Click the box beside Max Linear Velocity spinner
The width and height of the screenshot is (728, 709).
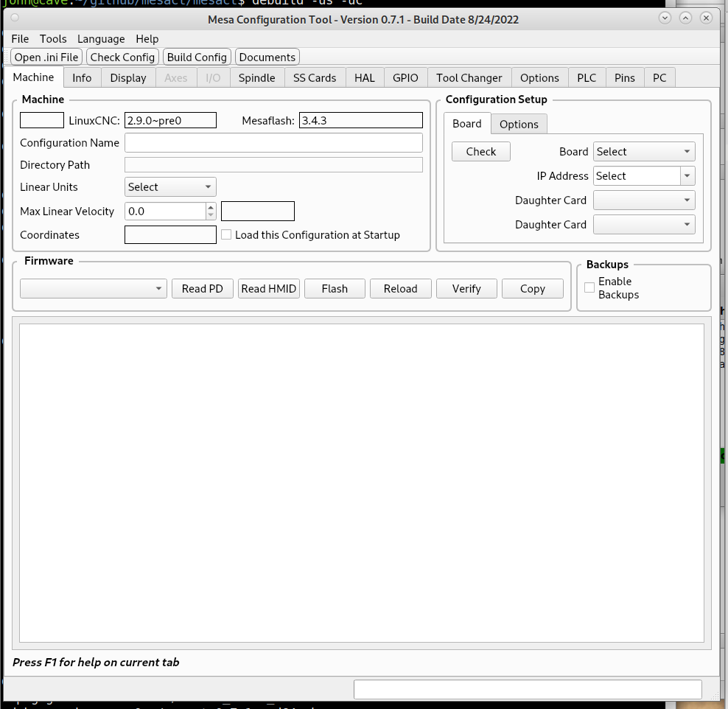click(x=258, y=211)
